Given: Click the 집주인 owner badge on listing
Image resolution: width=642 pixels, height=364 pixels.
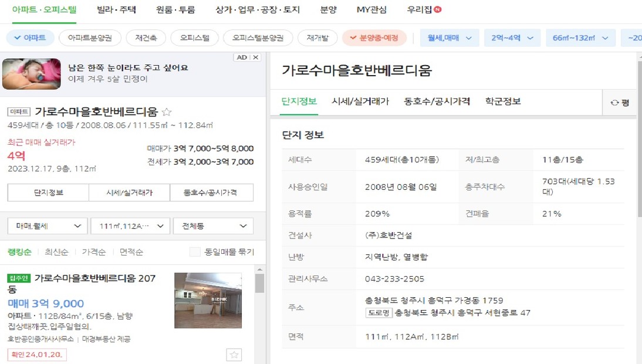Looking at the screenshot, I should pos(19,278).
